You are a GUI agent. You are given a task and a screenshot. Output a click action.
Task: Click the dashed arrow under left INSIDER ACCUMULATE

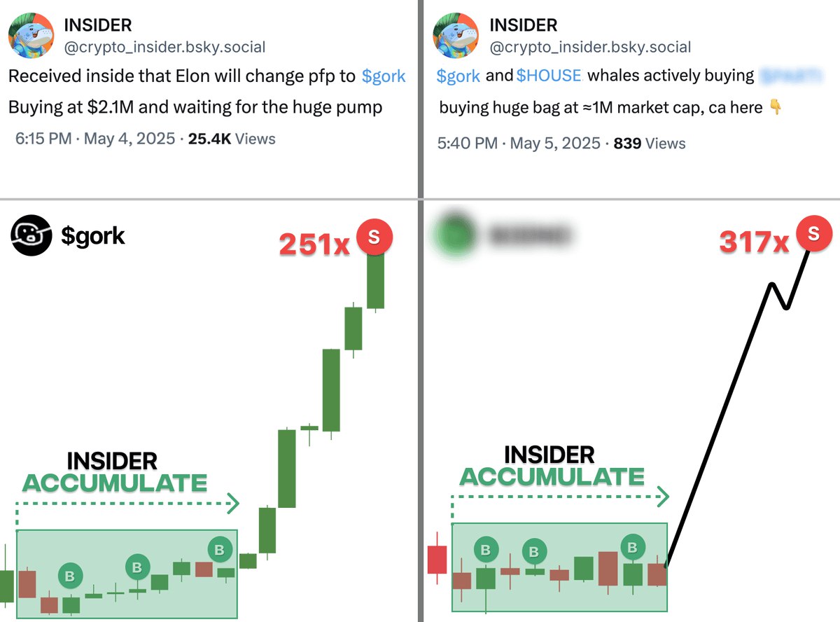[x=127, y=503]
